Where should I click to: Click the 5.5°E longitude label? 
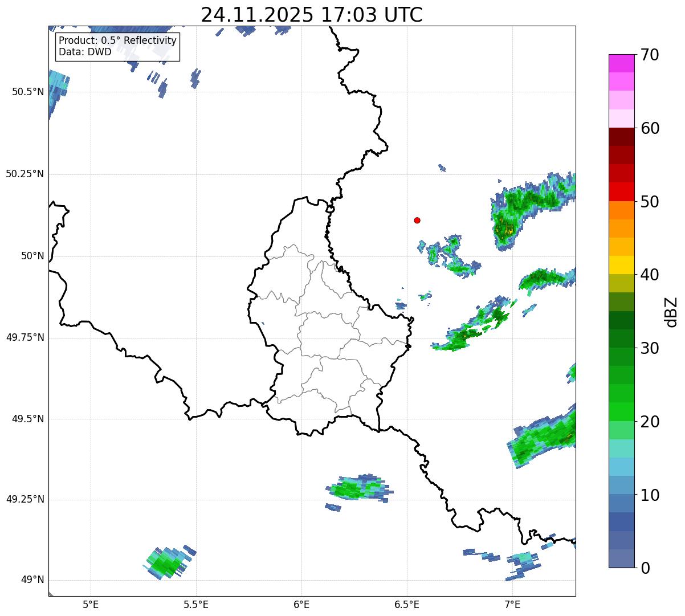(196, 604)
